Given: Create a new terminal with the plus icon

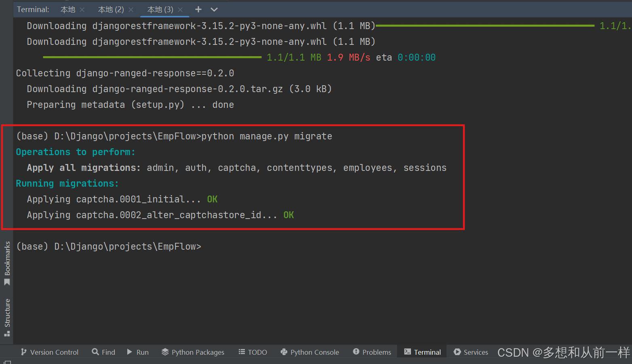Looking at the screenshot, I should click(198, 9).
